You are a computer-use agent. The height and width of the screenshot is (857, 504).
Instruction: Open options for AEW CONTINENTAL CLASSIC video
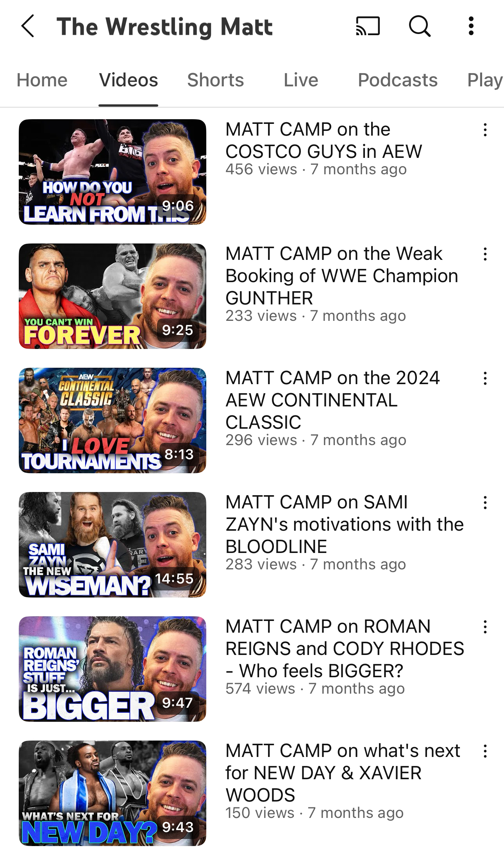[x=485, y=378]
